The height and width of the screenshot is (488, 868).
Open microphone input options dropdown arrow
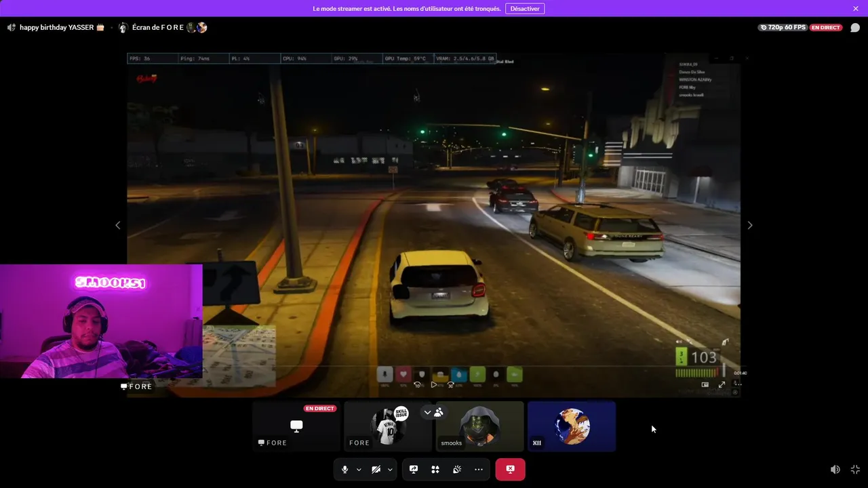359,469
